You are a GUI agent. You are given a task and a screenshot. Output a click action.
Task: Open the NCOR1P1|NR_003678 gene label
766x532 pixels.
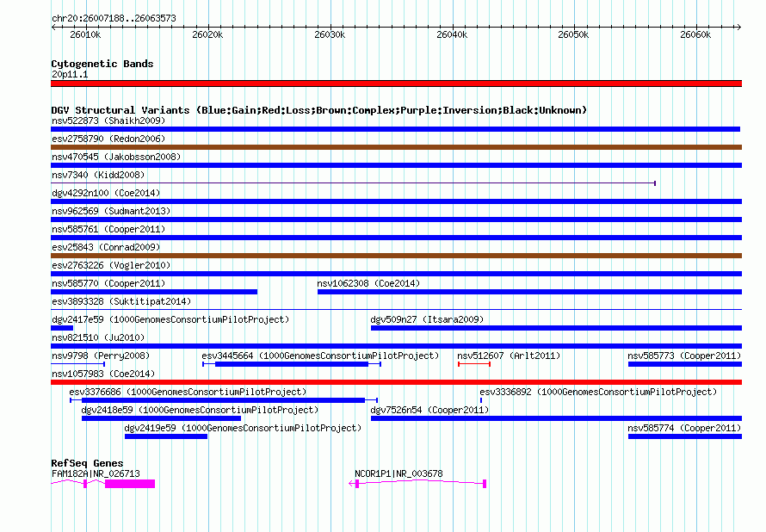[398, 473]
